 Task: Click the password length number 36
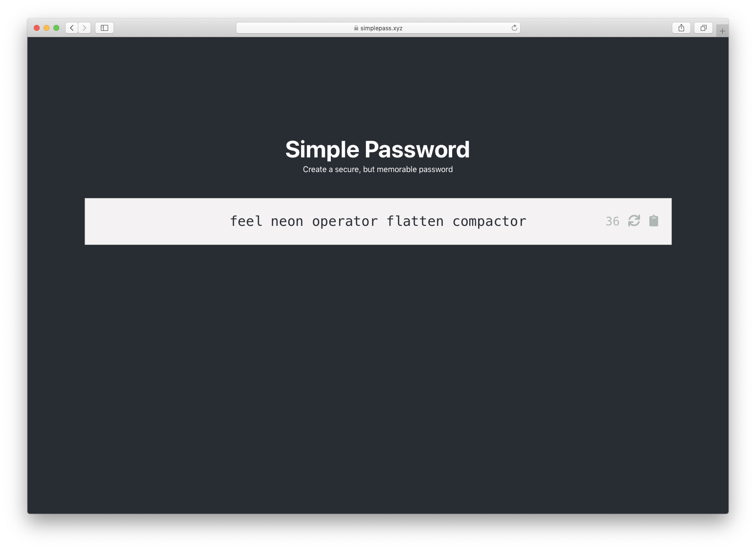click(x=612, y=221)
